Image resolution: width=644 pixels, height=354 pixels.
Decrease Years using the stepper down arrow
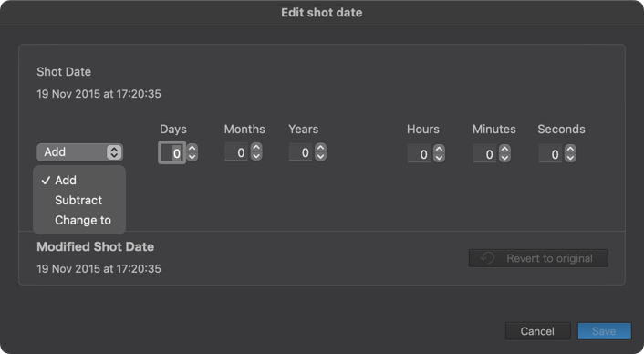coord(321,156)
